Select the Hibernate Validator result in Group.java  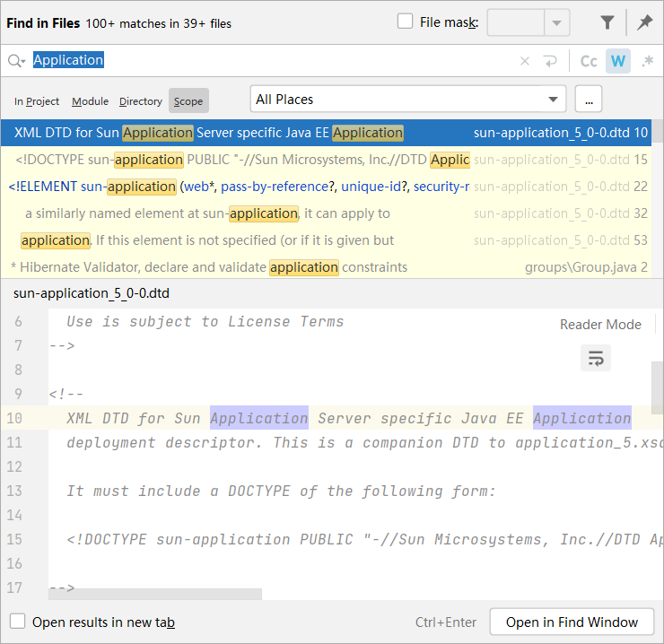point(326,267)
